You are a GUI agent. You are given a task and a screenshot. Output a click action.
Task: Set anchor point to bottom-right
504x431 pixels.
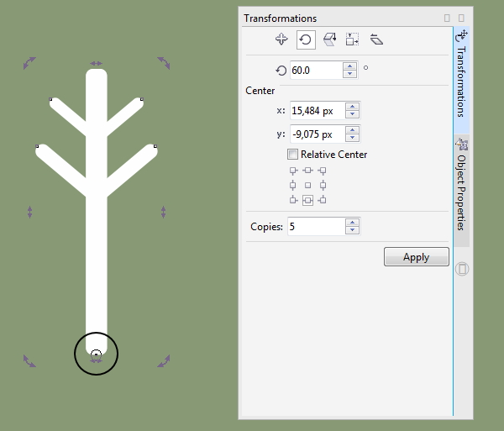(323, 200)
